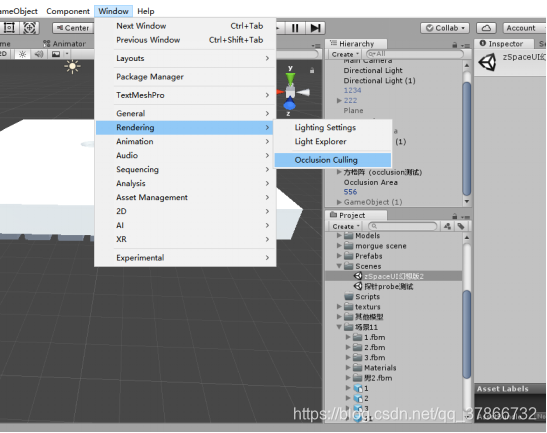Open the Hierarchy Create dropdown

[345, 54]
